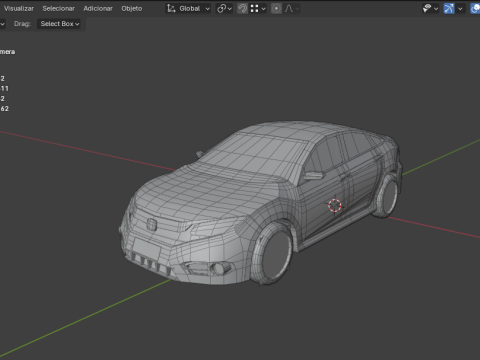Viewport: 480px width, 360px height.
Task: Open the Visualizar menu
Action: pos(19,9)
